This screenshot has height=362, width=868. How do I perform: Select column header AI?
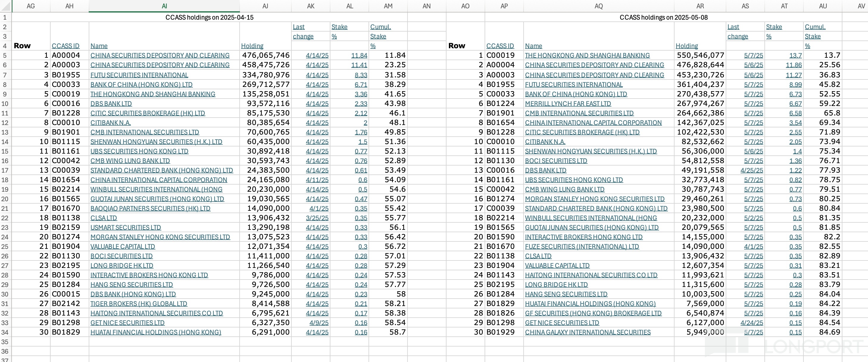(164, 6)
